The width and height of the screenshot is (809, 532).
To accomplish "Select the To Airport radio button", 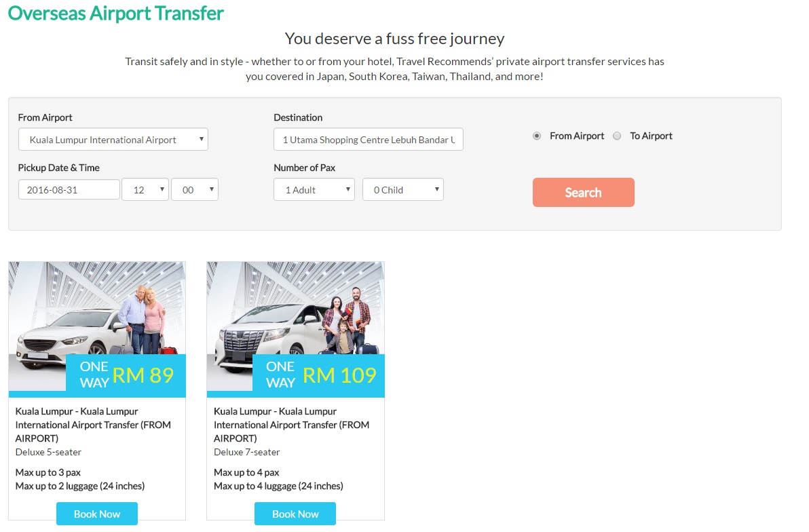I will coord(617,136).
